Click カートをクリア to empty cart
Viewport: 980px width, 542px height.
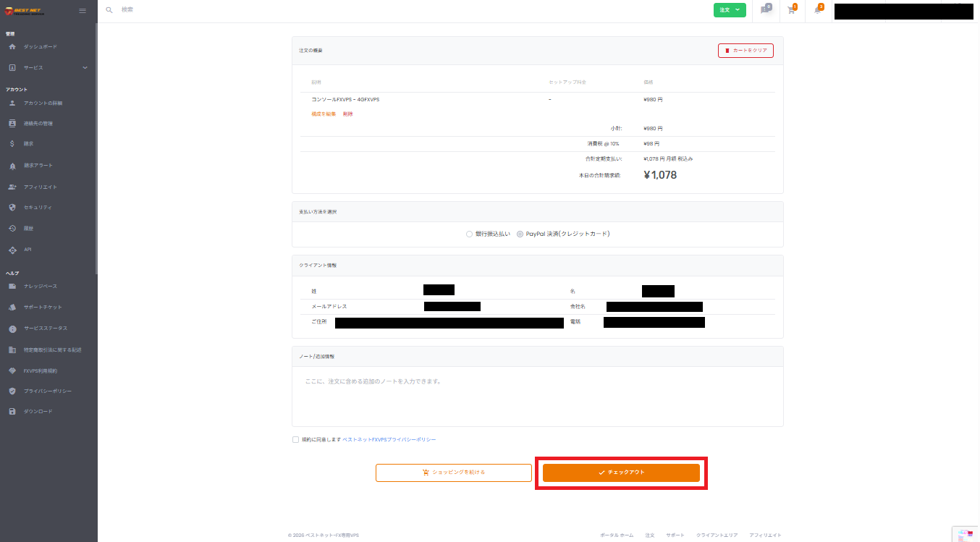745,51
